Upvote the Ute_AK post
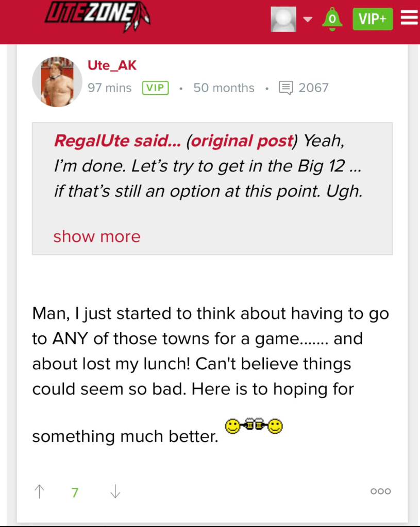The image size is (420, 527). click(39, 492)
